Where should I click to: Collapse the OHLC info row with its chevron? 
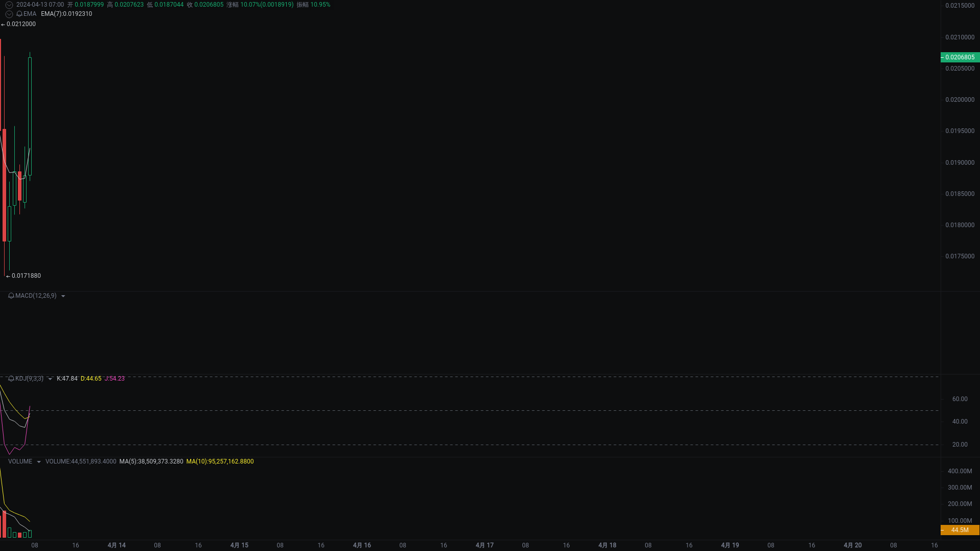9,5
